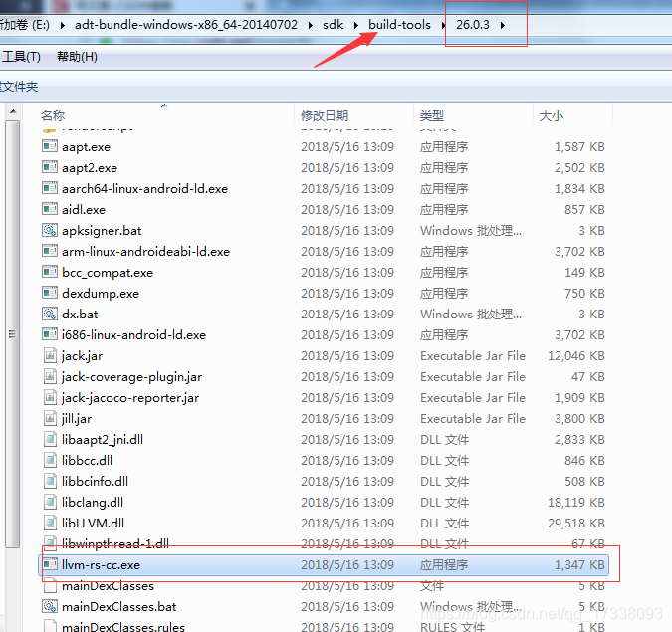Click the aidl.exe application icon
Viewport: 672px width, 632px height.
(x=50, y=209)
